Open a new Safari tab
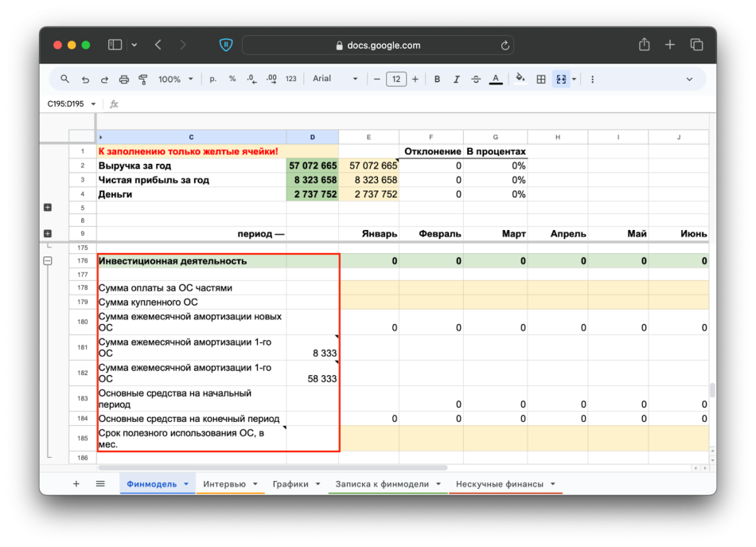Screen dimensions: 756x547 tap(670, 45)
